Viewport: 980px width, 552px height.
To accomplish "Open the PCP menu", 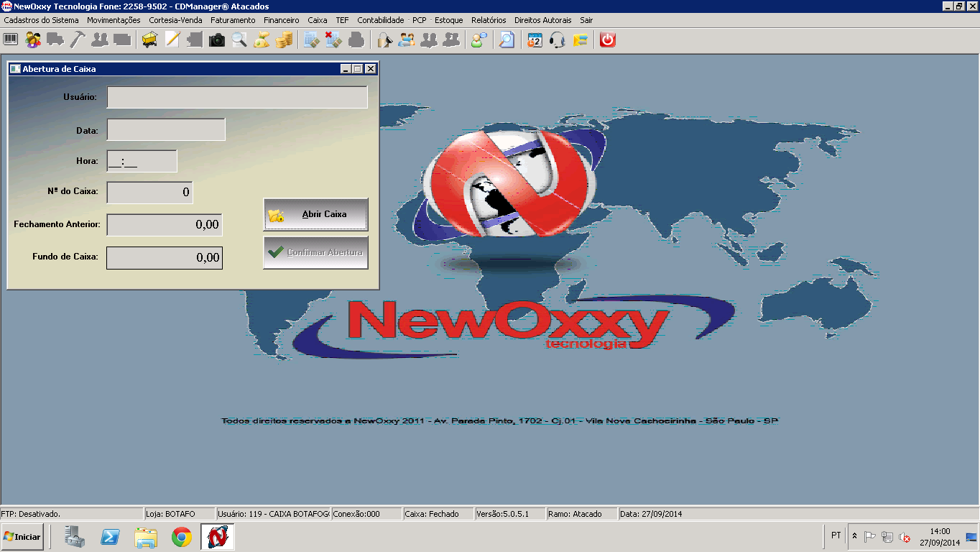I will (x=420, y=20).
